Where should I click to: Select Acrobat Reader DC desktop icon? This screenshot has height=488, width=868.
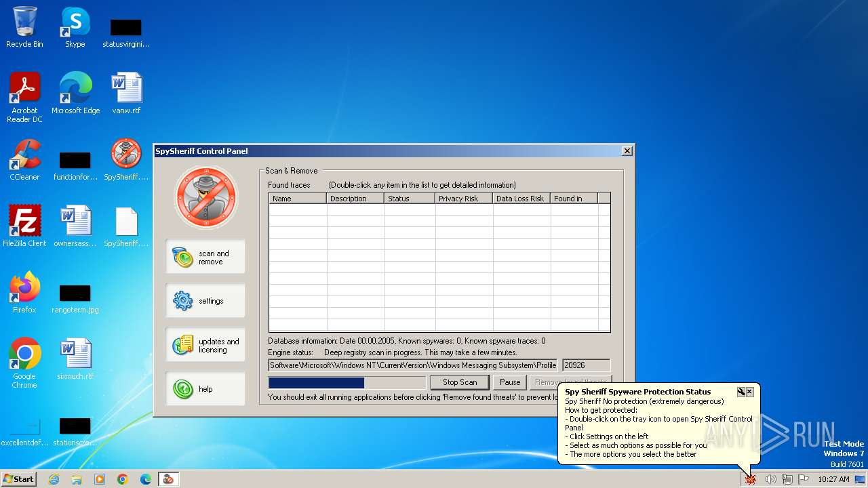24,98
